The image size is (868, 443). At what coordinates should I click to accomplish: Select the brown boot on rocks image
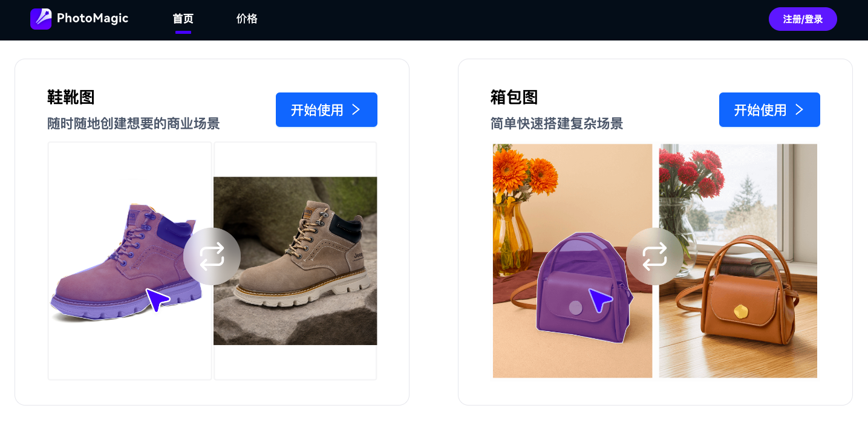pyautogui.click(x=295, y=261)
